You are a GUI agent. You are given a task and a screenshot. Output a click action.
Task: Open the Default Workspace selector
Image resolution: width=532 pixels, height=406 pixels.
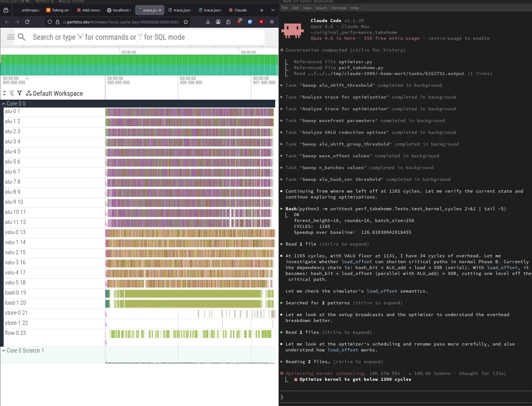click(x=55, y=93)
